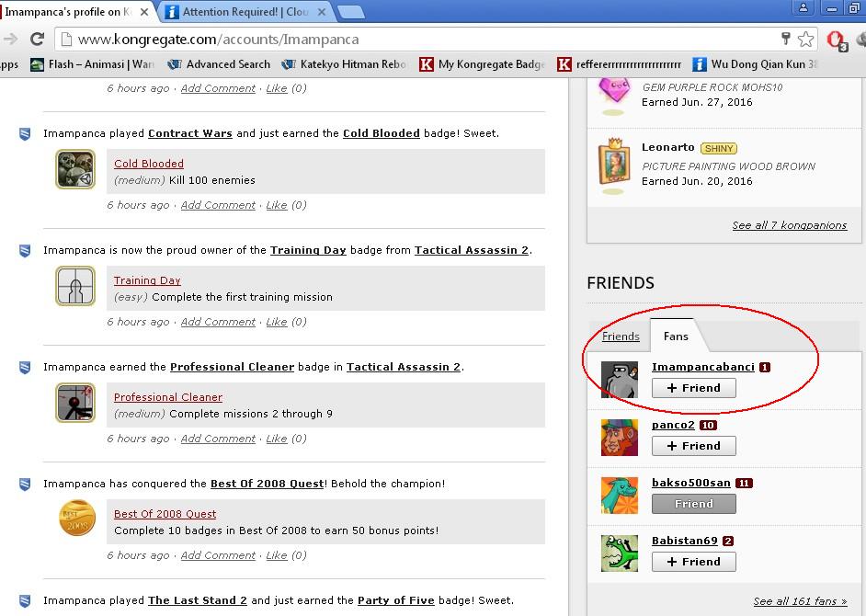Open Imampancabanci's avatar
The height and width of the screenshot is (616, 866).
click(619, 380)
